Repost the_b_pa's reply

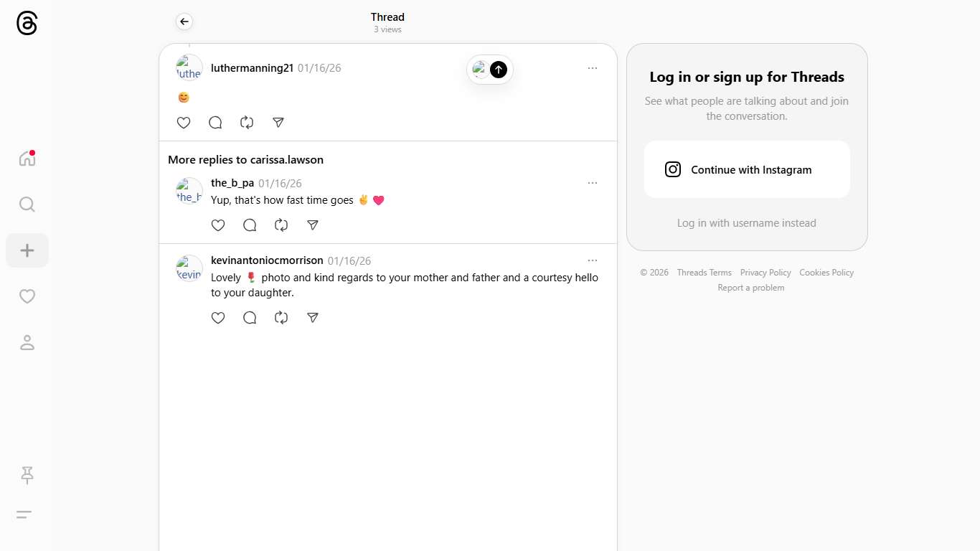click(x=281, y=225)
